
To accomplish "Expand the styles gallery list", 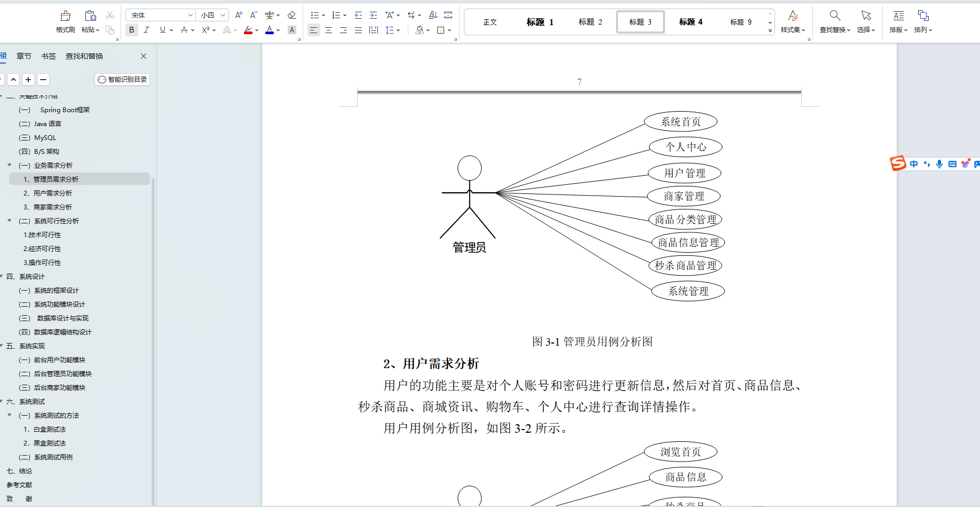I will (x=770, y=30).
